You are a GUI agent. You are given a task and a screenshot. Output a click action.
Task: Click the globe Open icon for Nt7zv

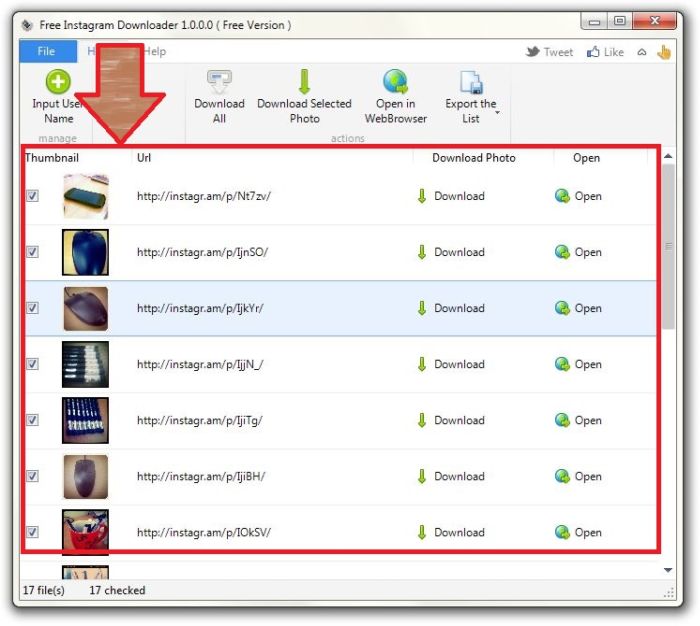click(562, 196)
